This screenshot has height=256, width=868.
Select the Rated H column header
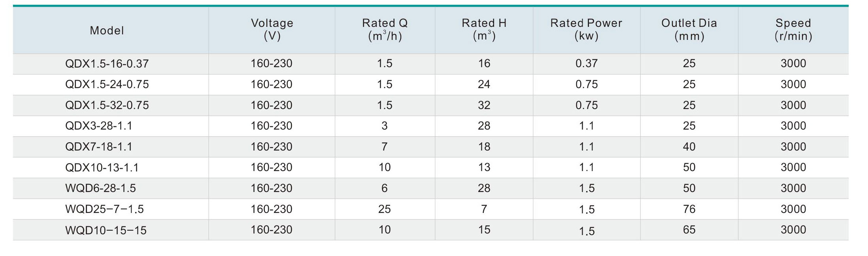[484, 30]
